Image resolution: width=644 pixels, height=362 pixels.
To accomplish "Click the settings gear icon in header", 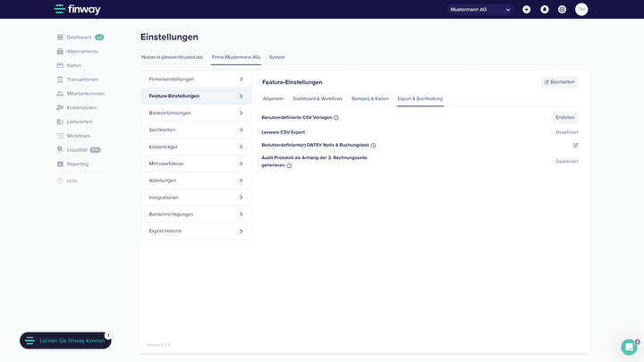I will click(x=563, y=10).
